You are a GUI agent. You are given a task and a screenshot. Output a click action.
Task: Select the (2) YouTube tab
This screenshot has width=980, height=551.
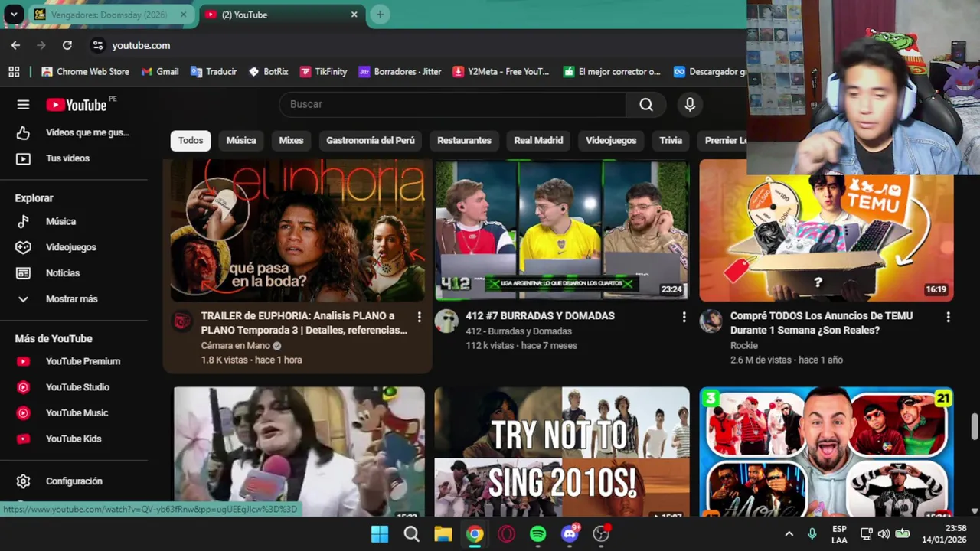[x=283, y=15]
